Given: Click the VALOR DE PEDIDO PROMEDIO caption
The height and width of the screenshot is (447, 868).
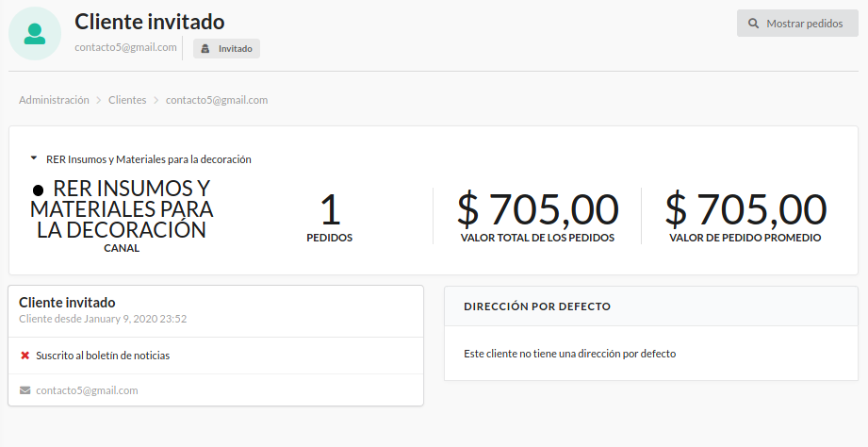Looking at the screenshot, I should click(745, 238).
